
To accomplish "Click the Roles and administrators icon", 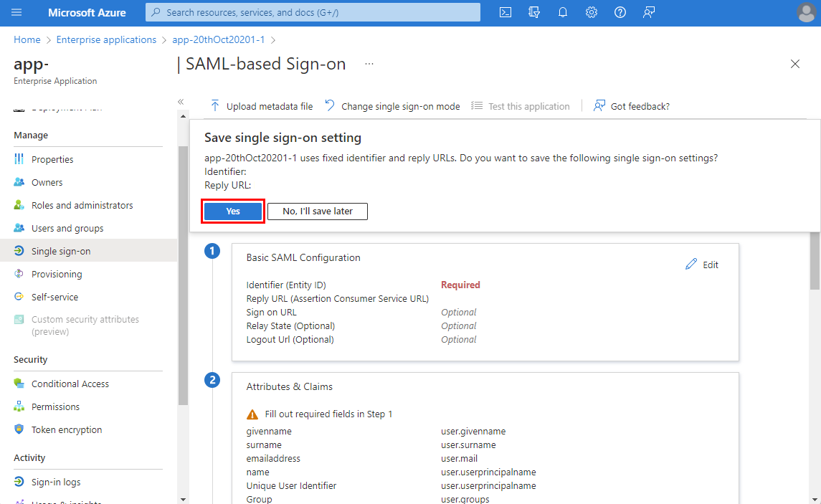I will (x=19, y=204).
